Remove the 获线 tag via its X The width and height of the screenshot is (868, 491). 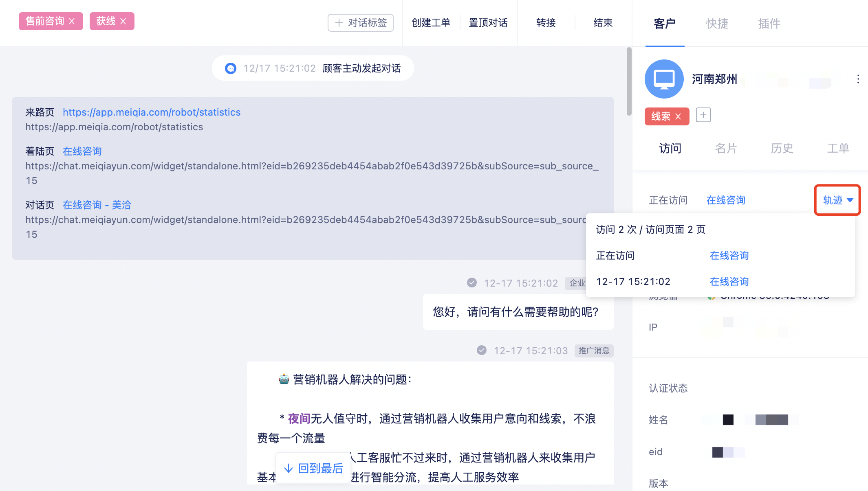tap(123, 21)
